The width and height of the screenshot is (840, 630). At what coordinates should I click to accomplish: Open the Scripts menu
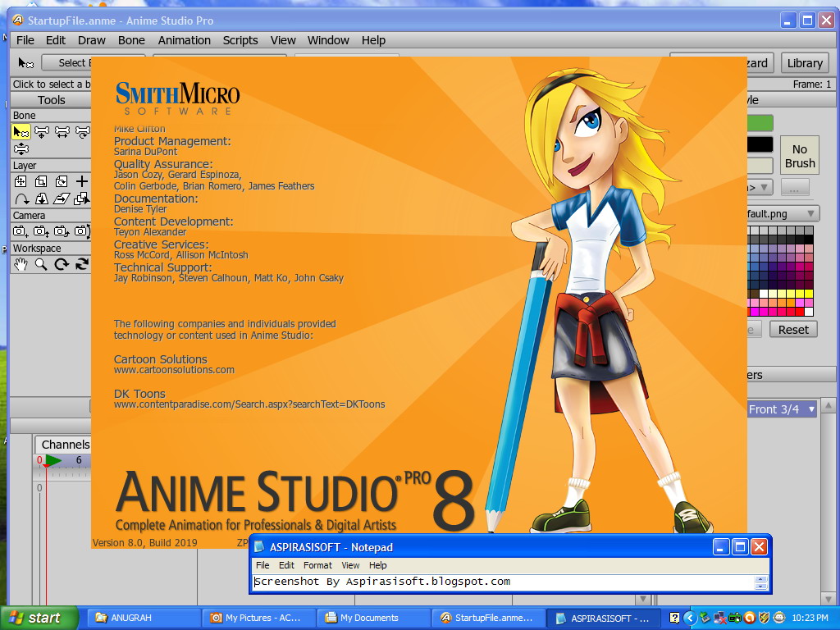pyautogui.click(x=240, y=40)
